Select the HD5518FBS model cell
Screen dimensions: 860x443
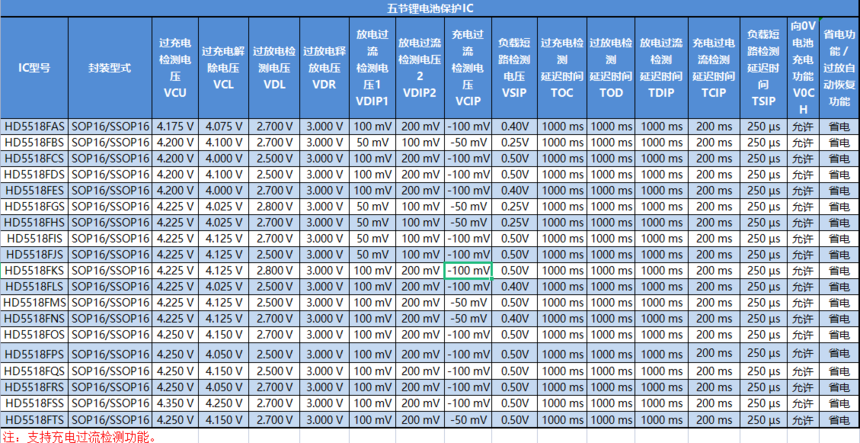tap(35, 143)
